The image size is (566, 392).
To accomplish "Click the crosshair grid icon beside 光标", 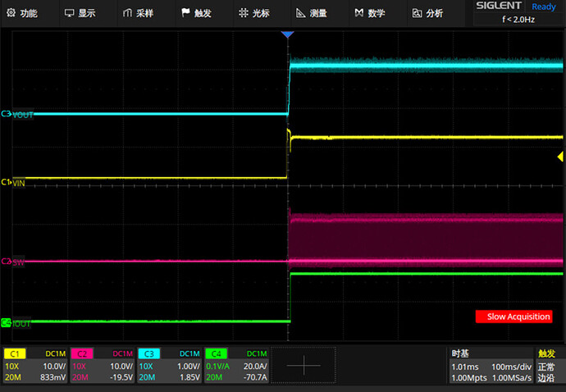I will coord(244,13).
